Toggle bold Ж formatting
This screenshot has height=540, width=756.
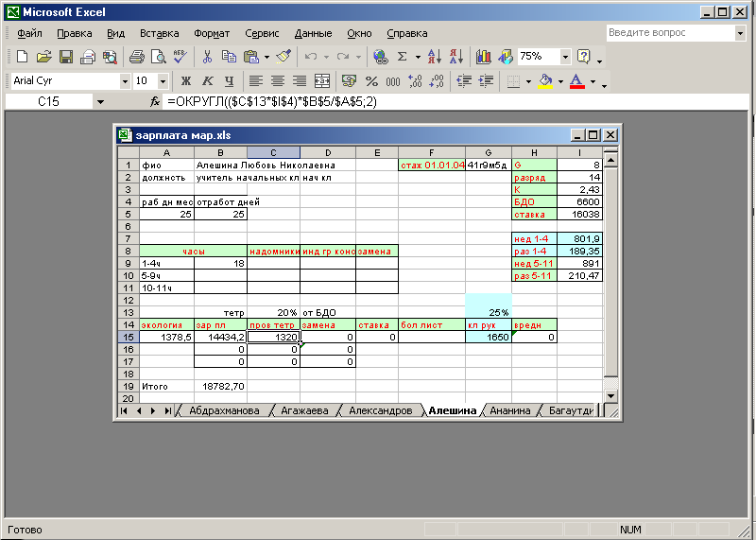click(x=185, y=81)
